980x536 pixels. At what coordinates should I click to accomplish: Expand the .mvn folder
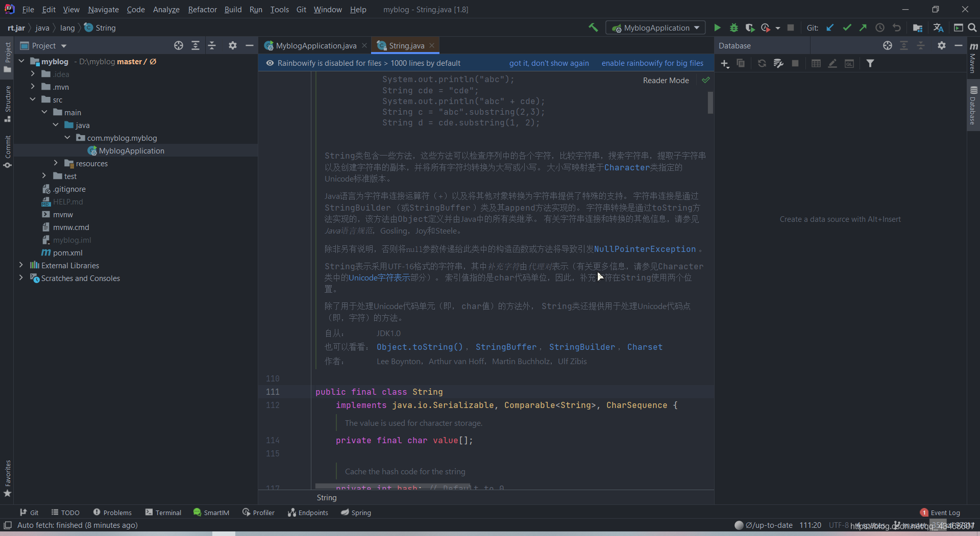pos(33,87)
